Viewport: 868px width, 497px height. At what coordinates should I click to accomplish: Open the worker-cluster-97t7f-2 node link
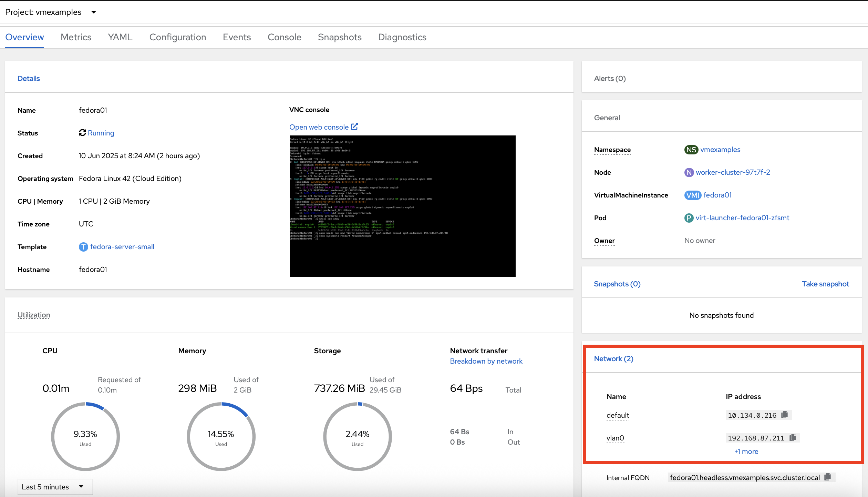[x=733, y=172]
